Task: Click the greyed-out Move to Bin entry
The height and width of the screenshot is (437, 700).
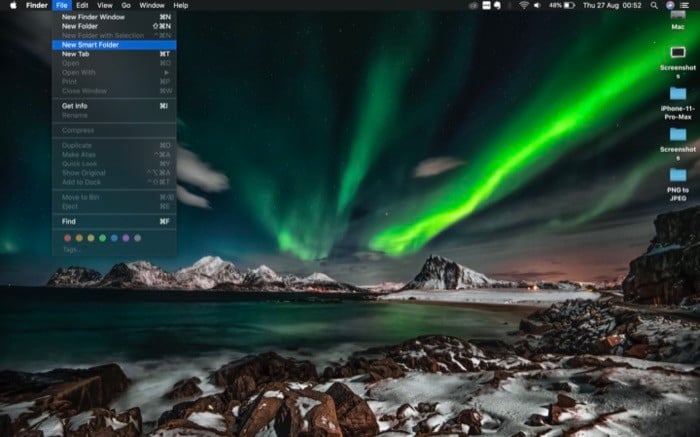Action: click(x=114, y=197)
